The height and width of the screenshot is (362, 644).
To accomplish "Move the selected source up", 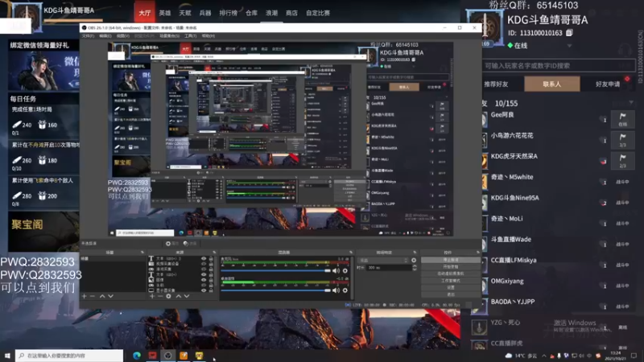I will 178,296.
